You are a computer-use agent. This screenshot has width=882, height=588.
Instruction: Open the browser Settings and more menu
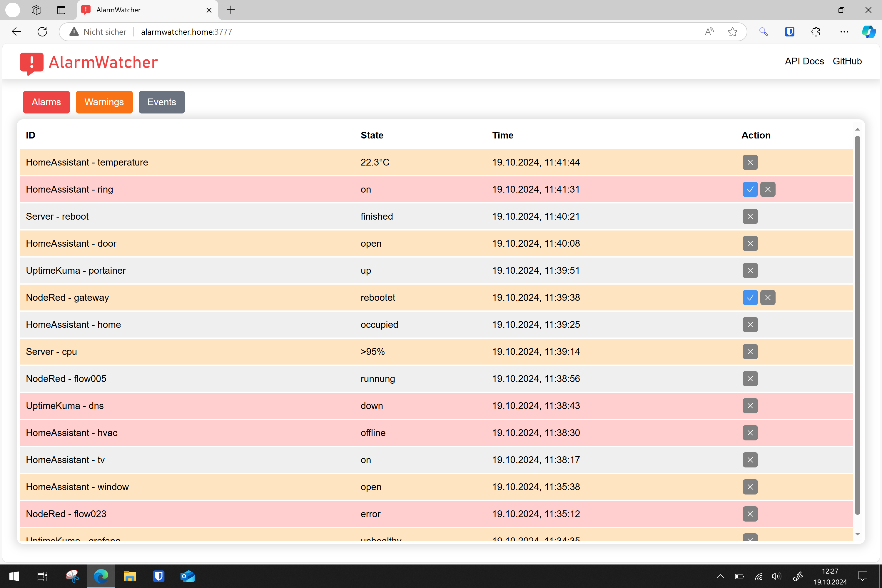click(844, 32)
